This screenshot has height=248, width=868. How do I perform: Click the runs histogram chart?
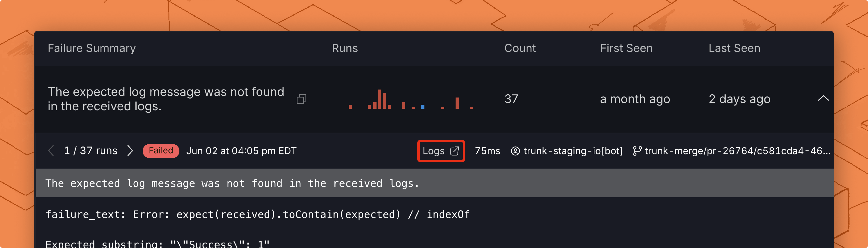(x=411, y=99)
